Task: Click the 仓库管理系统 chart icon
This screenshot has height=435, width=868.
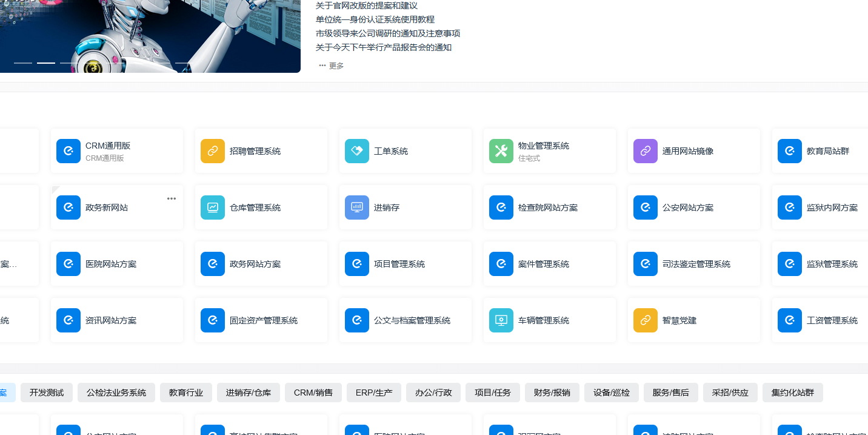Action: click(213, 207)
